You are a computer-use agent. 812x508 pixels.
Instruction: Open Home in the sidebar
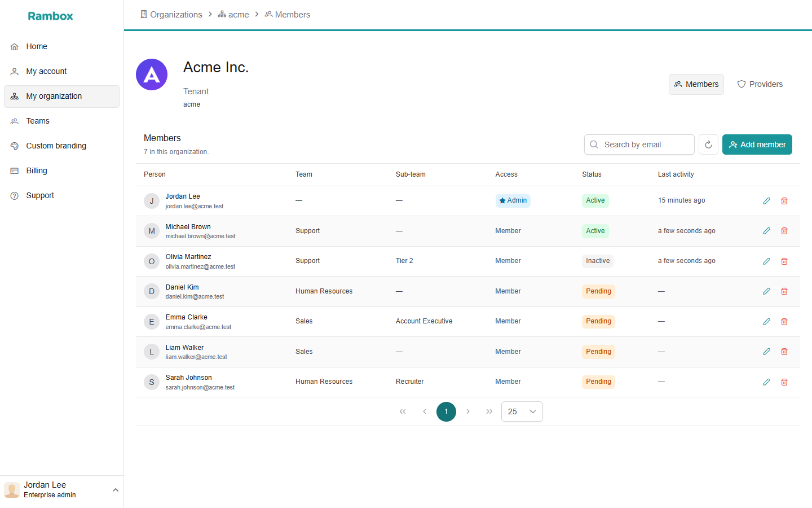pyautogui.click(x=61, y=46)
